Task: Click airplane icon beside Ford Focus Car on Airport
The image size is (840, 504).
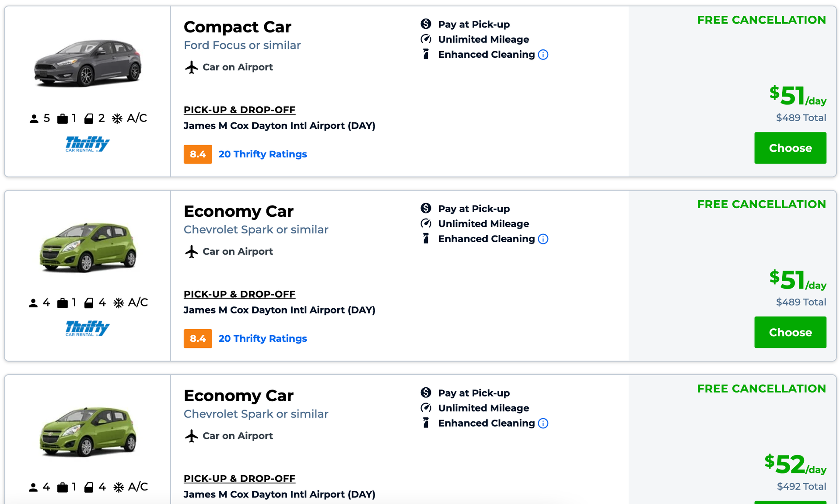Action: point(191,67)
